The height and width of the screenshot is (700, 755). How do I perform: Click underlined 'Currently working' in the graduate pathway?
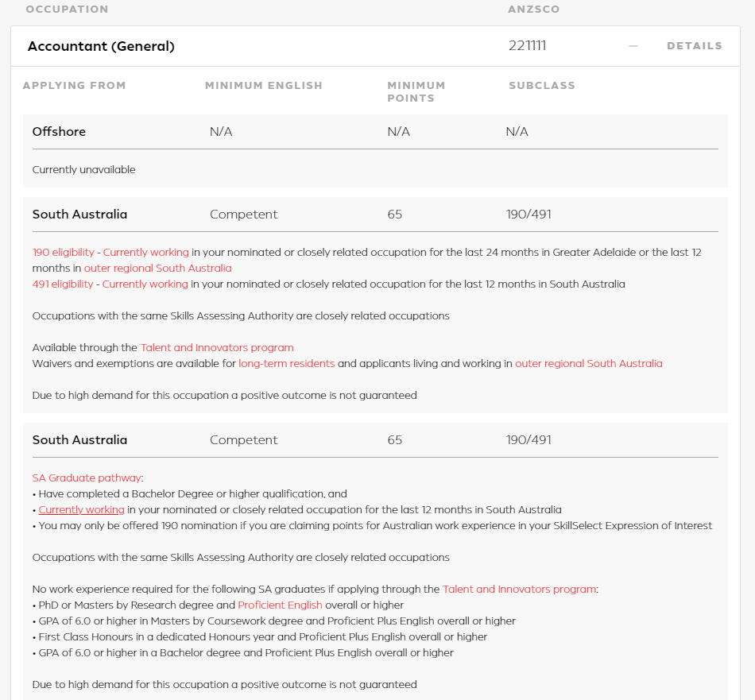[82, 509]
